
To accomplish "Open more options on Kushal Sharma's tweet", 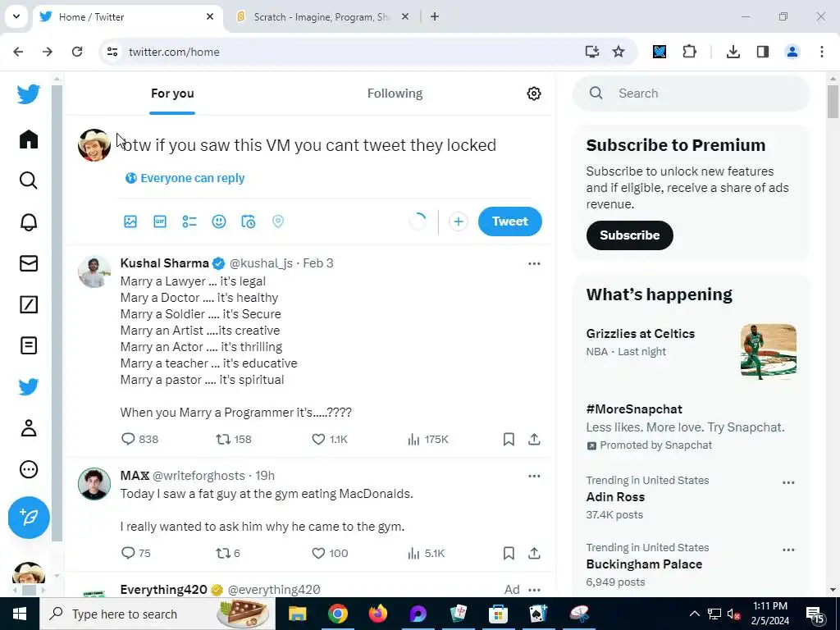I will click(x=534, y=263).
